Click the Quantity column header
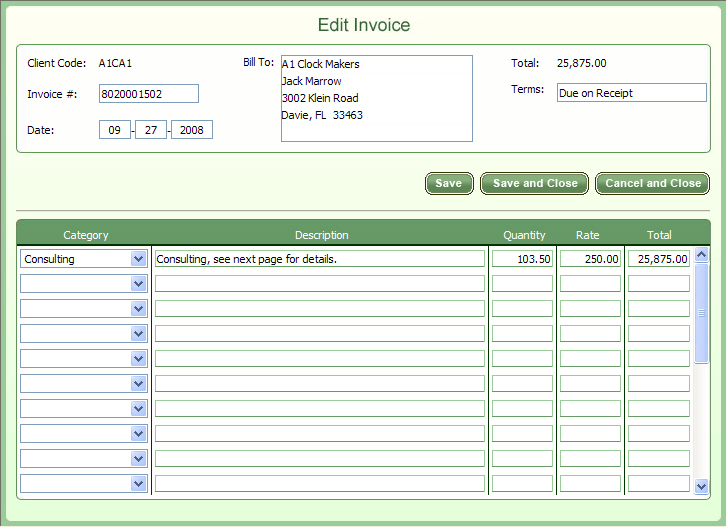The height and width of the screenshot is (527, 726). (x=524, y=235)
